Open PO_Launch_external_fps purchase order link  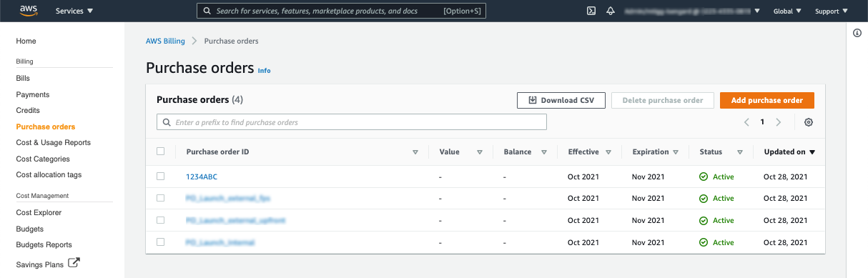(228, 199)
